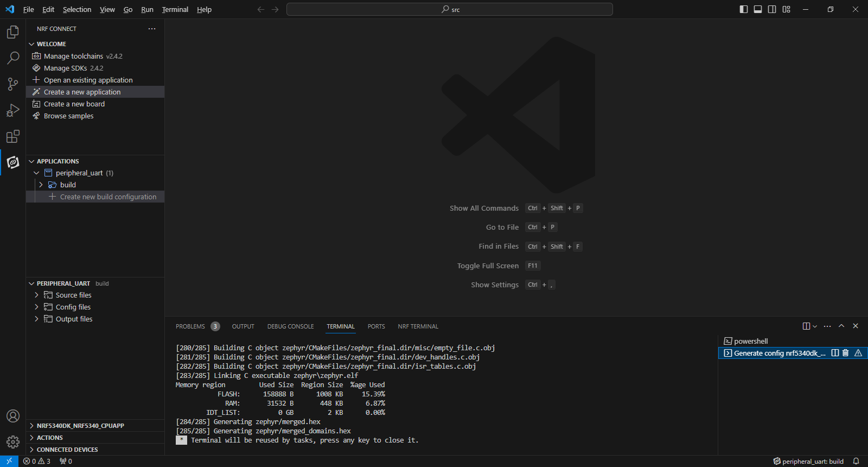Expand the build configuration tree node
This screenshot has width=868, height=467.
[41, 185]
